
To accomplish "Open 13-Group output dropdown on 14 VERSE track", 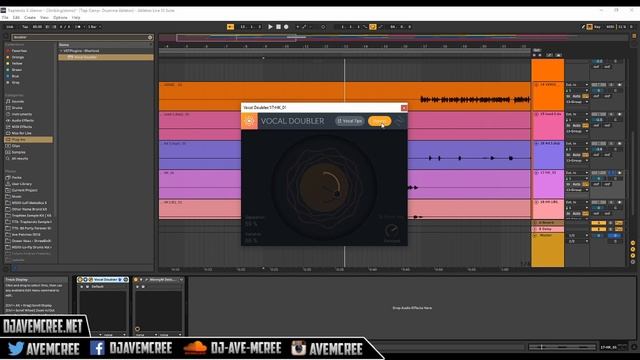I will [577, 102].
